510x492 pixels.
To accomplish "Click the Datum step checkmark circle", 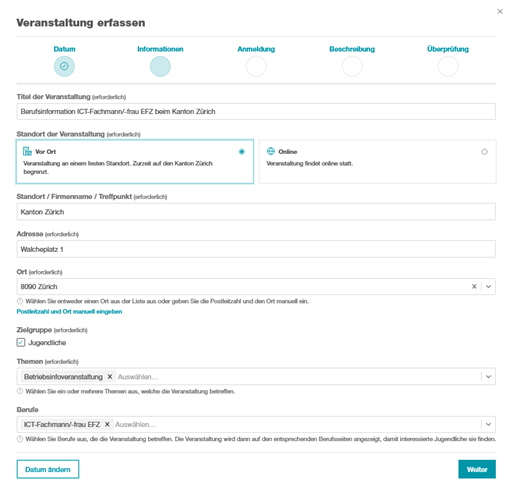I will point(64,66).
